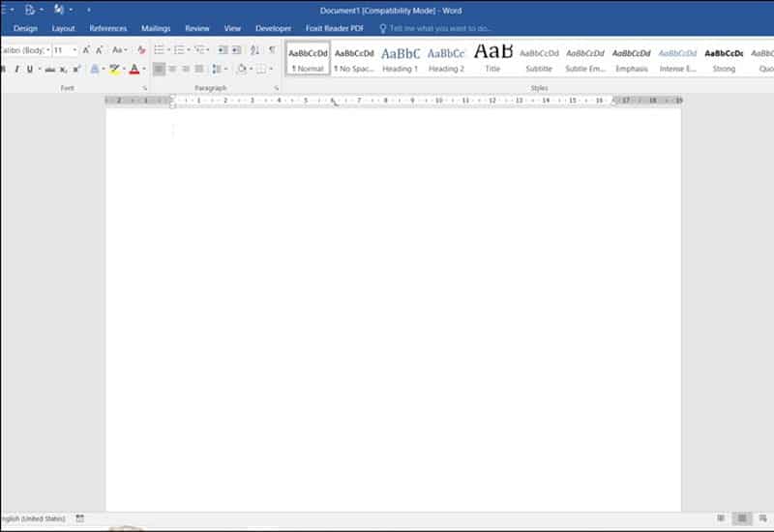Apply superscript formatting
Image resolution: width=774 pixels, height=532 pixels.
click(76, 70)
